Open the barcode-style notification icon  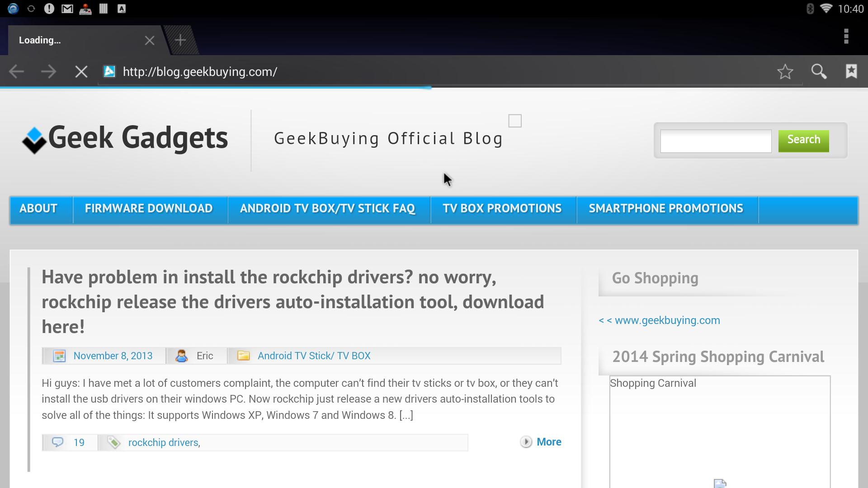tap(104, 9)
